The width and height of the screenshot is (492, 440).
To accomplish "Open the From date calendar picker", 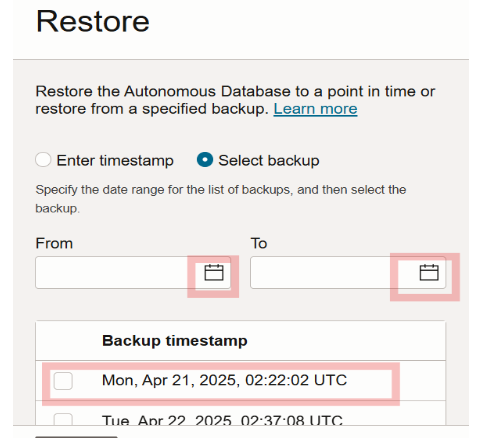I will pos(214,273).
